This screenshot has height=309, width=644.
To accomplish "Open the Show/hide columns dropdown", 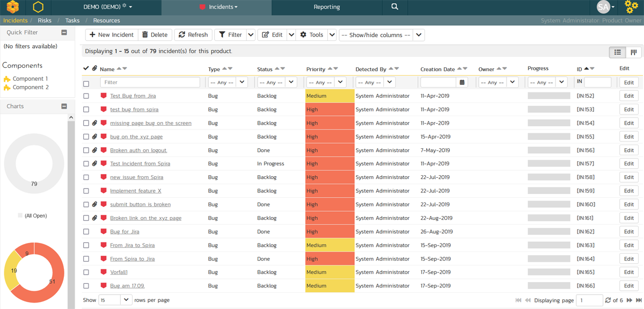I will click(382, 35).
